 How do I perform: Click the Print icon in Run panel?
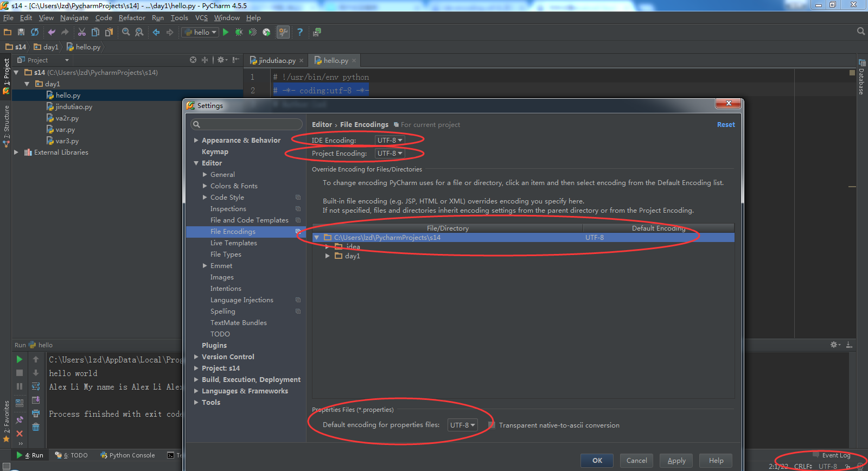click(x=36, y=413)
